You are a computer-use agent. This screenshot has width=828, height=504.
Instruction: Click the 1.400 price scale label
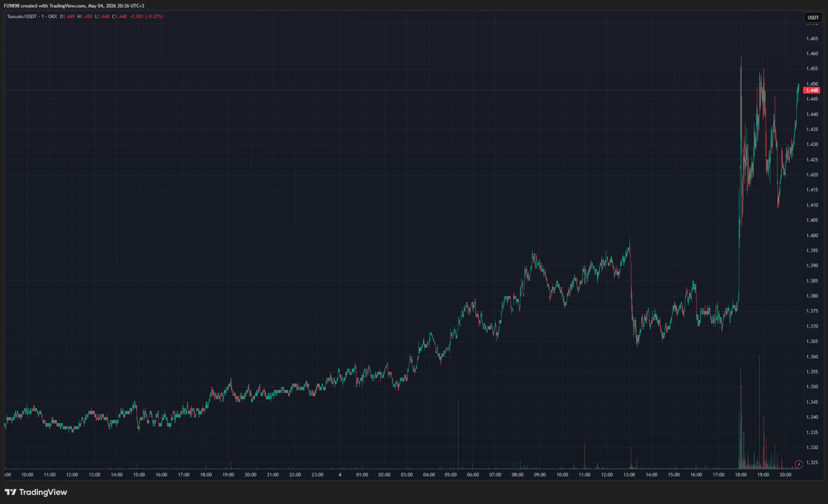pyautogui.click(x=812, y=235)
